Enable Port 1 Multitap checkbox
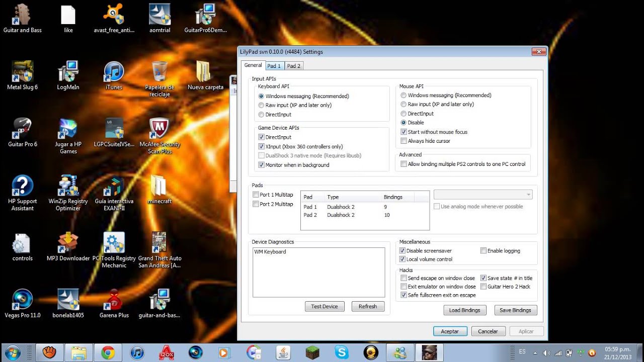 (x=256, y=195)
